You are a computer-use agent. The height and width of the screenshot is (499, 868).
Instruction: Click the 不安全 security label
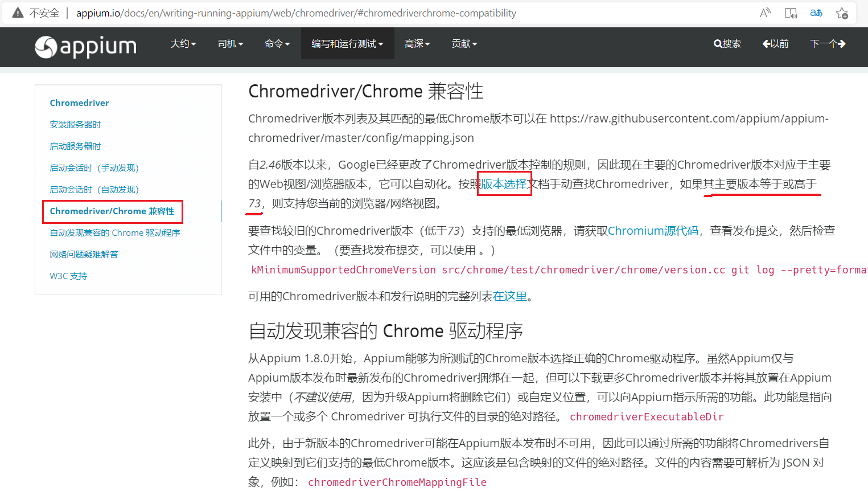pos(44,13)
